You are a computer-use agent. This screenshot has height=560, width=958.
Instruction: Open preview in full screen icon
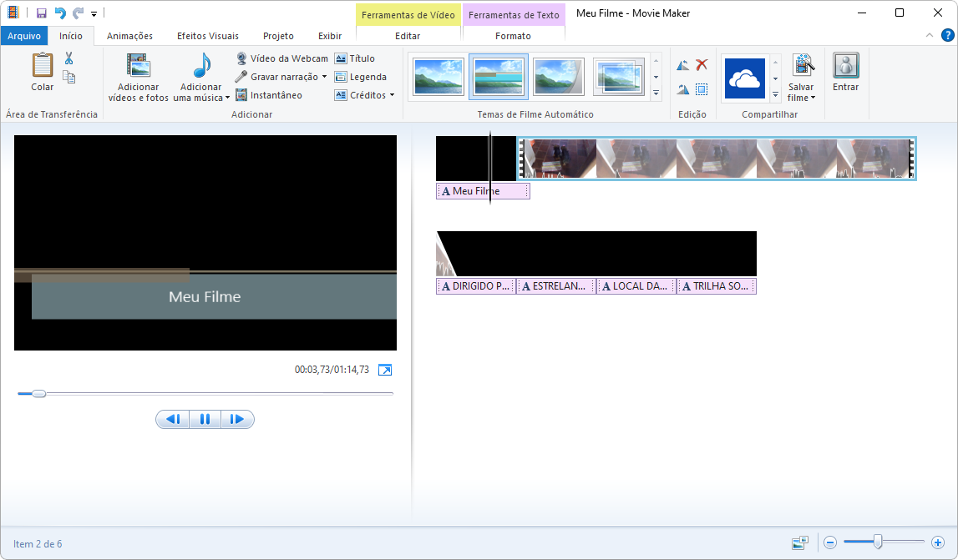385,370
